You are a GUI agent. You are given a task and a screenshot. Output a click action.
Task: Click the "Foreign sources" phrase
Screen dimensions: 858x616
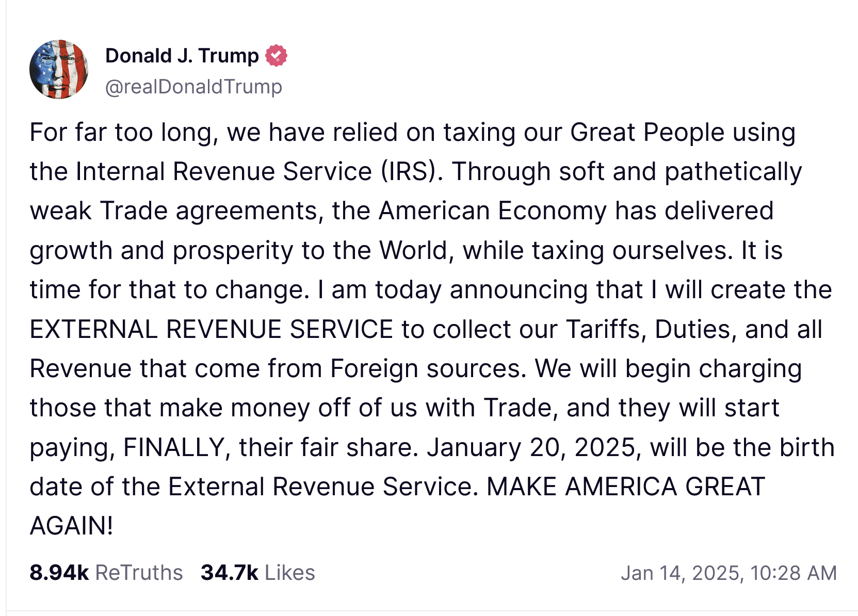[428, 369]
